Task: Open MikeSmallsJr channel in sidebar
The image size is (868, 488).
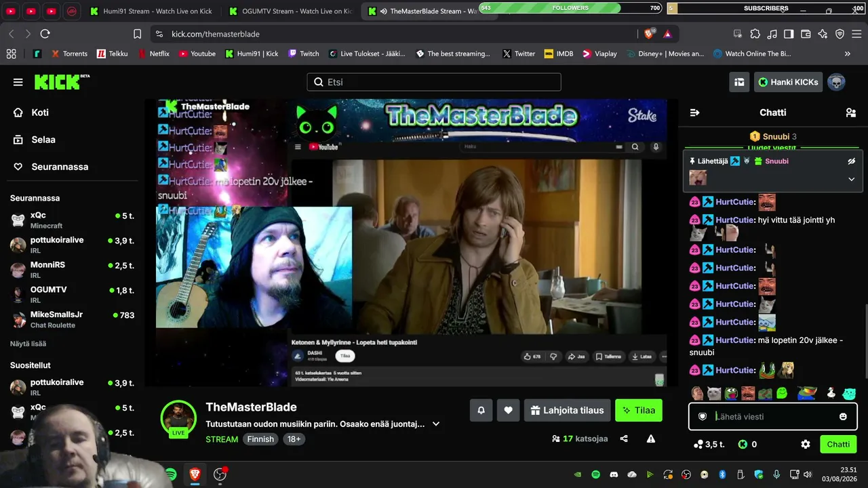Action: pos(73,320)
